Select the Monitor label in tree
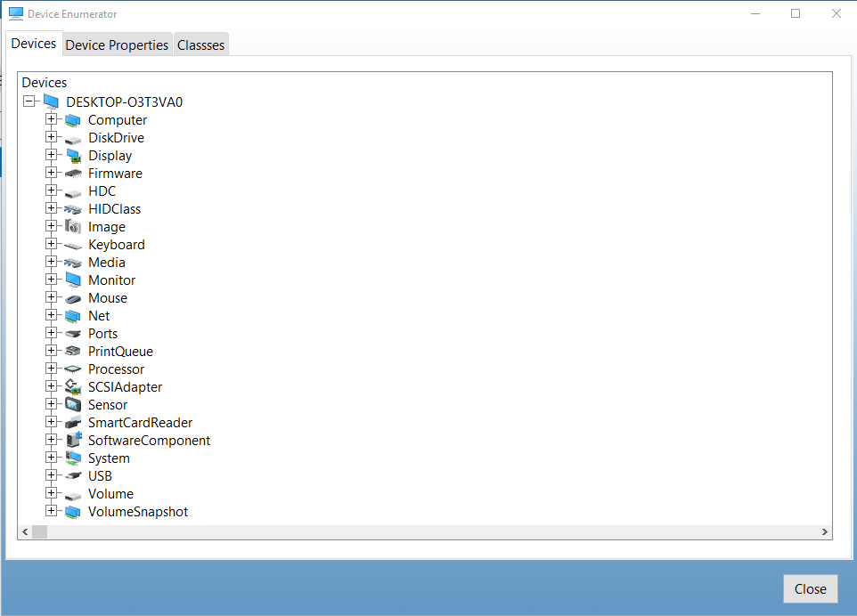The image size is (857, 616). (111, 280)
